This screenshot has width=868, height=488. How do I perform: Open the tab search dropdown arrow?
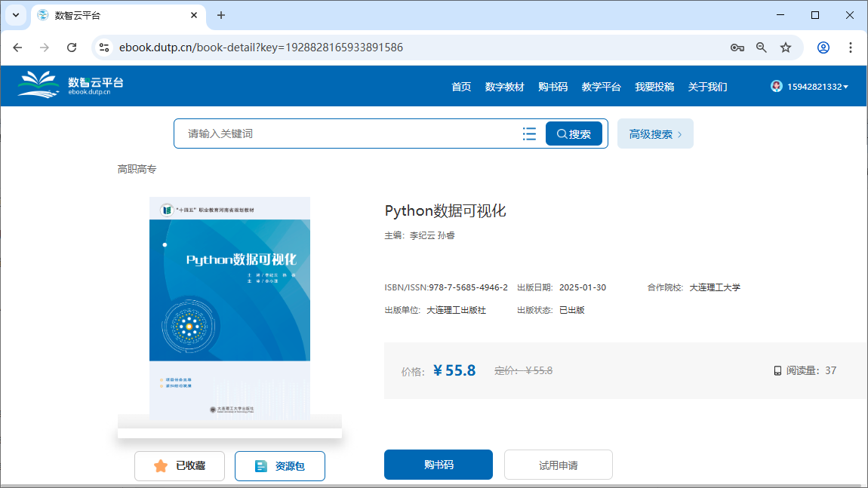click(x=16, y=15)
